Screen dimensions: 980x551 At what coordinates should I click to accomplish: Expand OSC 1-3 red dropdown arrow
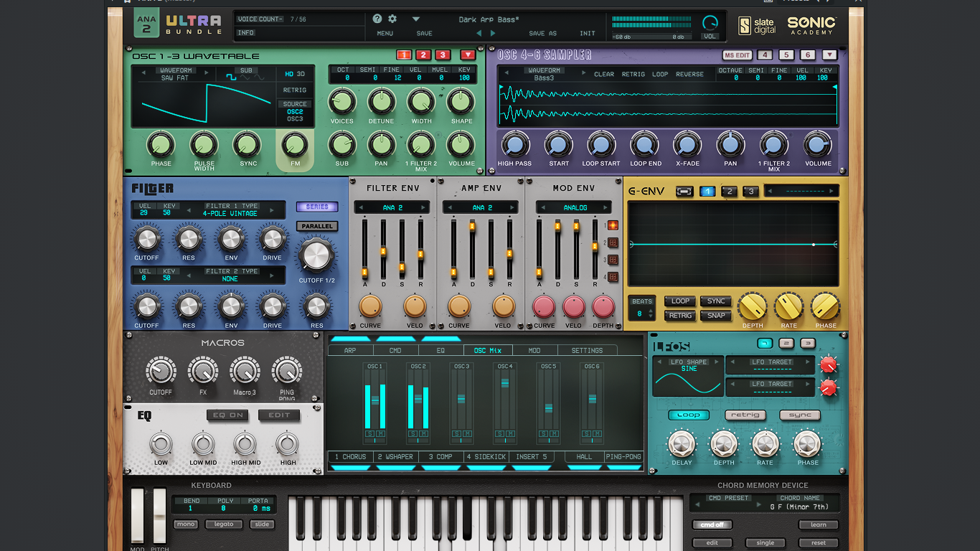click(468, 55)
